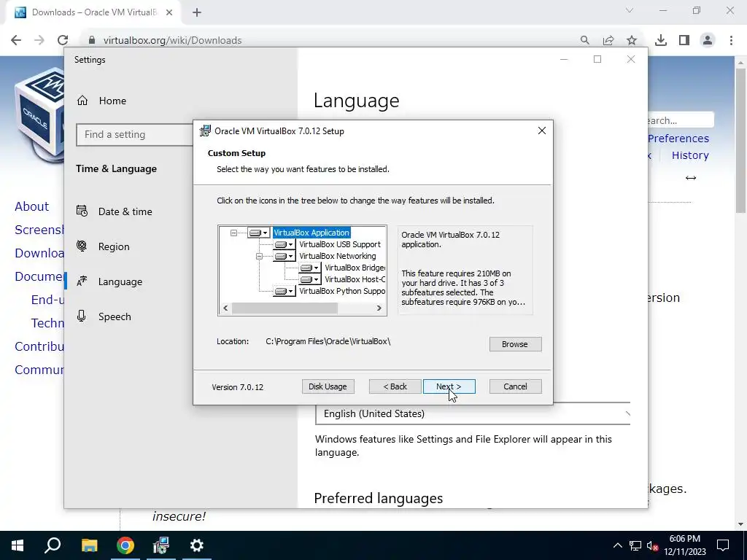This screenshot has height=560, width=747.
Task: Collapse the VirtualBox Networking tree node
Action: click(259, 256)
